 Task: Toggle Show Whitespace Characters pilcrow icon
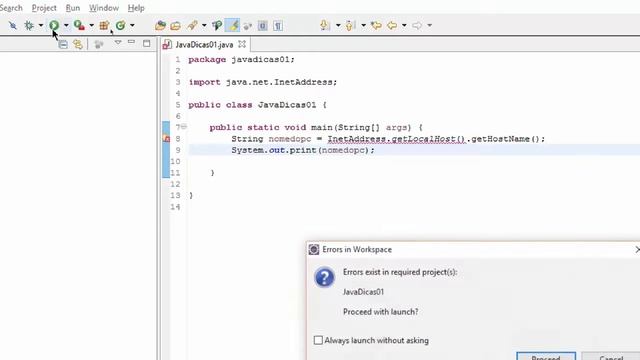(x=278, y=26)
